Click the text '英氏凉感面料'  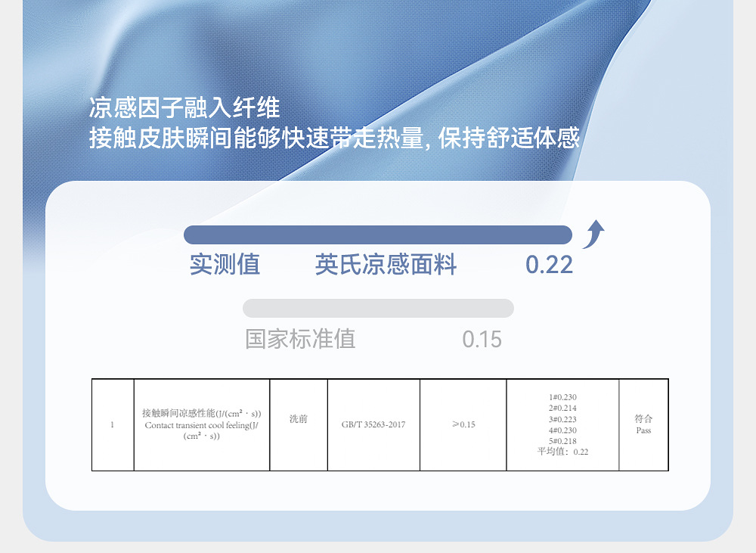[386, 265]
